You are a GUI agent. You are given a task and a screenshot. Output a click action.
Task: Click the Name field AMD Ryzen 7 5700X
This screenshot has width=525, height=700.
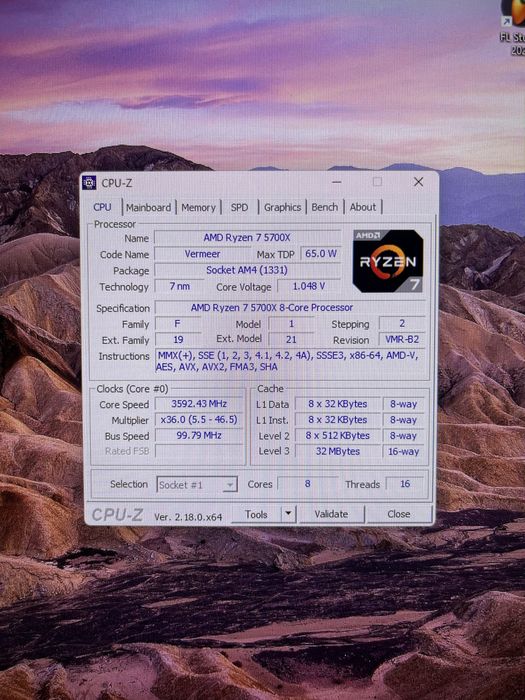[247, 238]
